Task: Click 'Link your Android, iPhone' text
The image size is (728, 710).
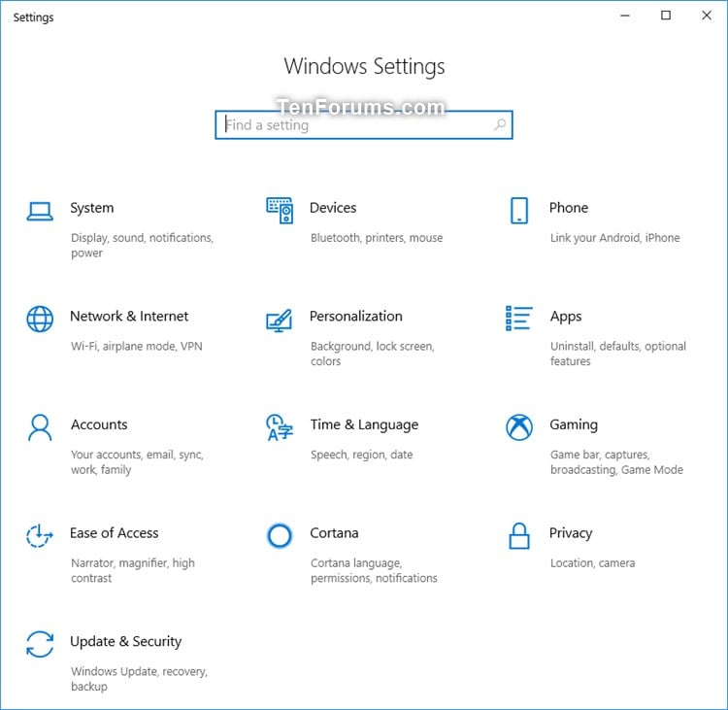Action: pyautogui.click(x=615, y=238)
